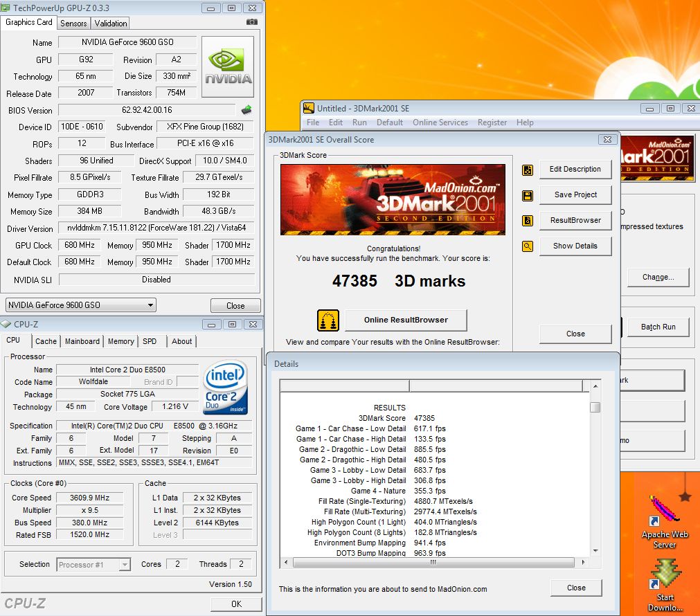Screen dimensions: 700x616
Task: Open the Online Services menu
Action: pos(440,123)
